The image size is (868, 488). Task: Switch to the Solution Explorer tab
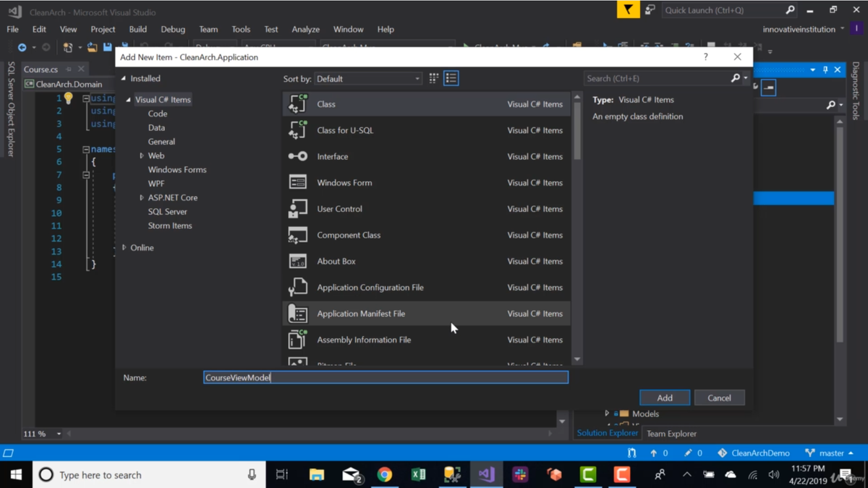pos(608,433)
